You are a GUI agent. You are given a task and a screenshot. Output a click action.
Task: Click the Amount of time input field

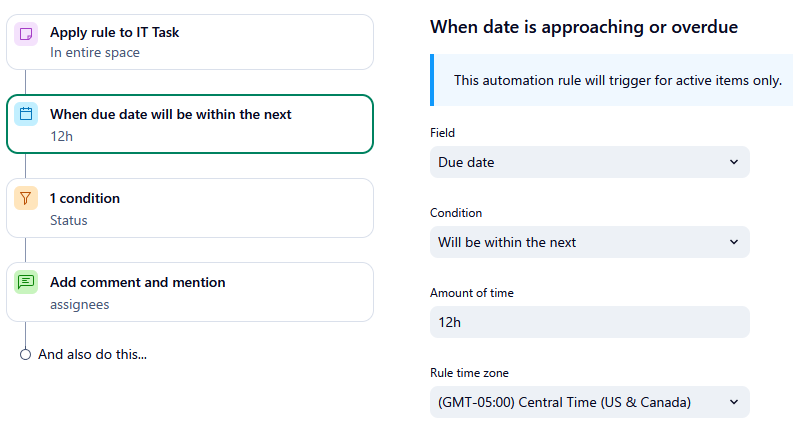(x=589, y=322)
